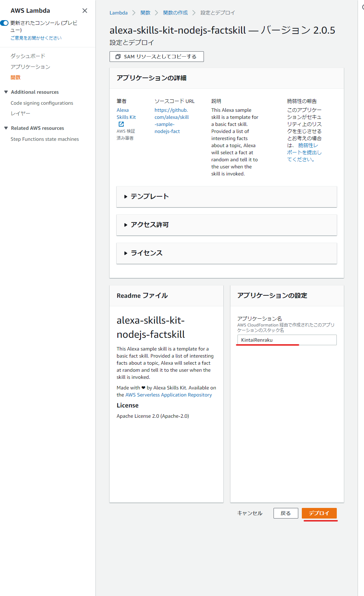Close the AWS Lambda side panel

pos(85,11)
